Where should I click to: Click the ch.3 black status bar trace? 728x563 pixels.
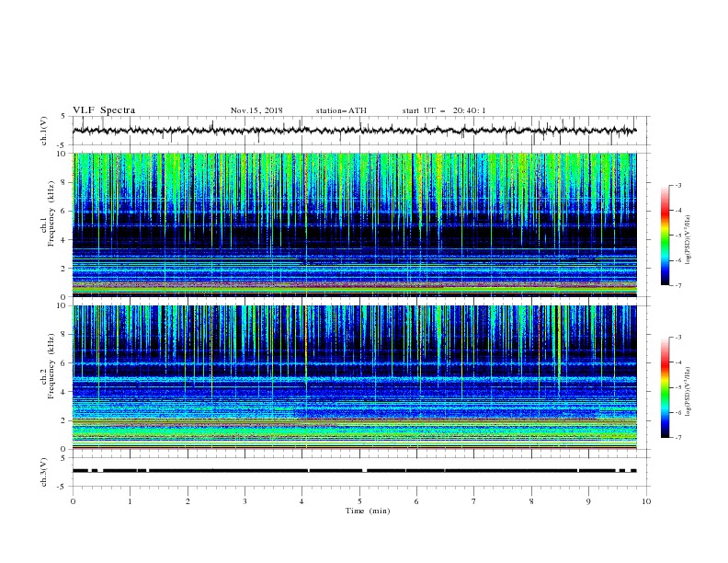click(x=355, y=471)
